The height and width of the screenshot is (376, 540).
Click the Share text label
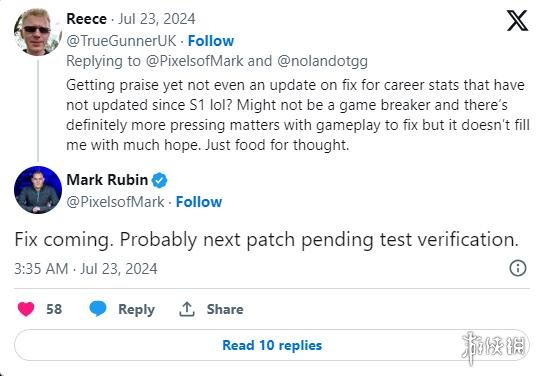click(225, 309)
